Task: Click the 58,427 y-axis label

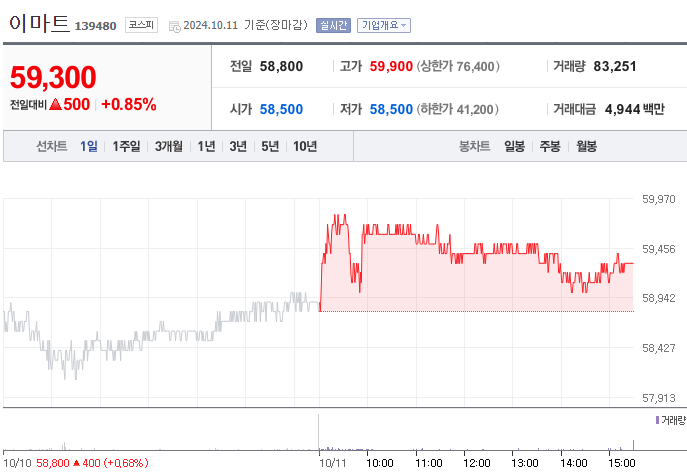Action: (659, 348)
